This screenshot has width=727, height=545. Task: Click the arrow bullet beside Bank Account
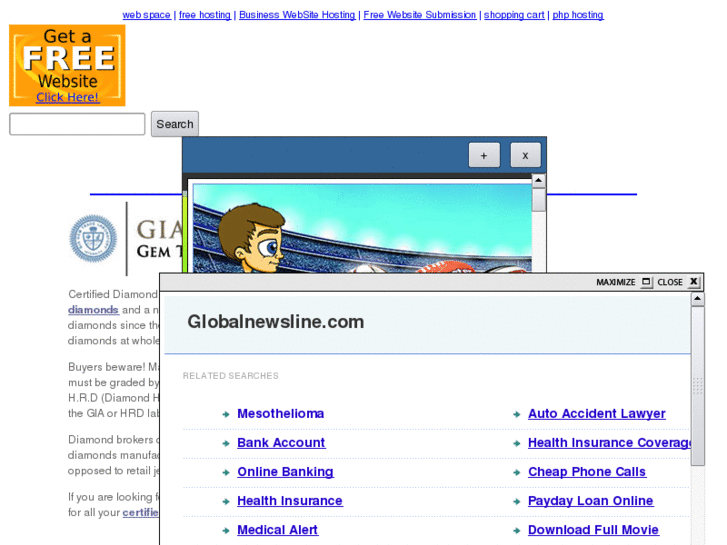tap(226, 443)
